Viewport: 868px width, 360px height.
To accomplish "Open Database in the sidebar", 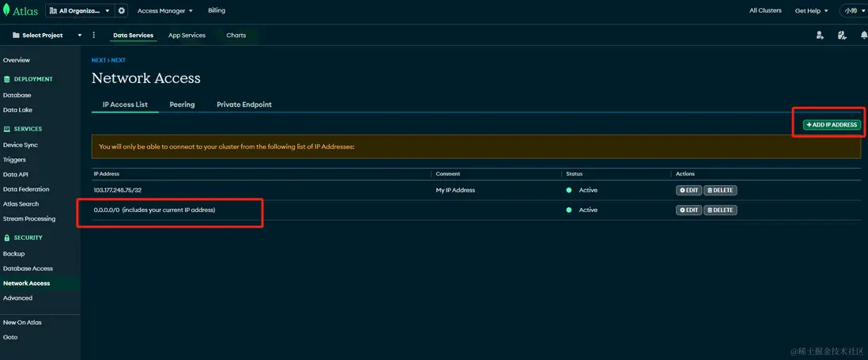I will [17, 95].
